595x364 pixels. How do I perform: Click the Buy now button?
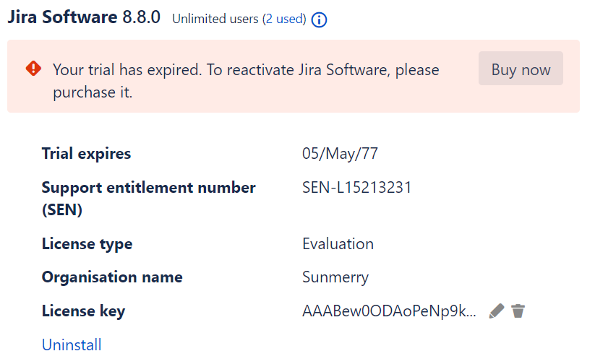[521, 68]
